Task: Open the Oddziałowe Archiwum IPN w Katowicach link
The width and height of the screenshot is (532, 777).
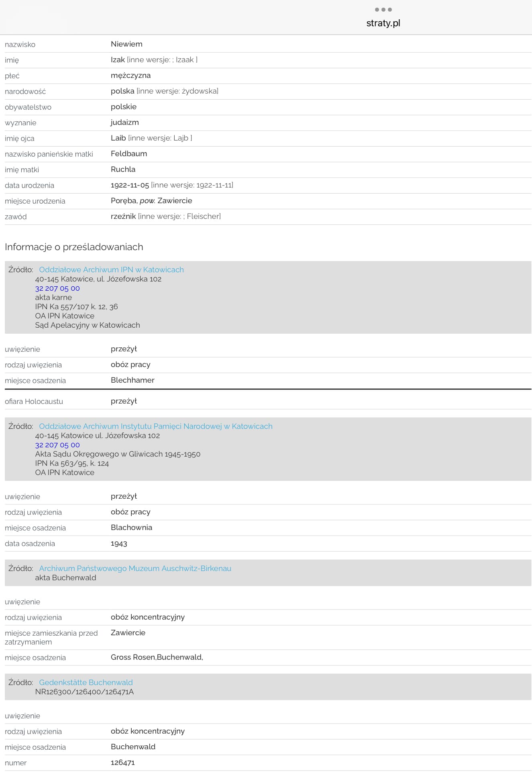Action: [x=111, y=270]
